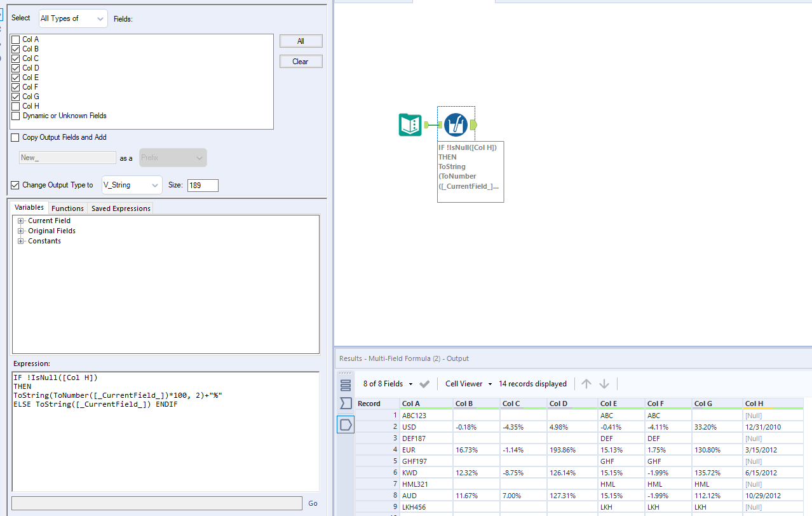Disable Change Output Type to option
Screen dimensions: 812x516
click(x=14, y=185)
